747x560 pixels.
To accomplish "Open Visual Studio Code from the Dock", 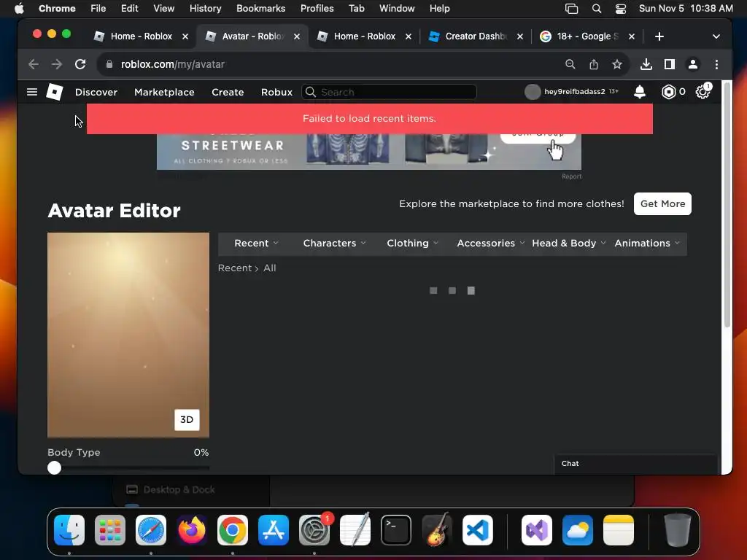I will [477, 530].
